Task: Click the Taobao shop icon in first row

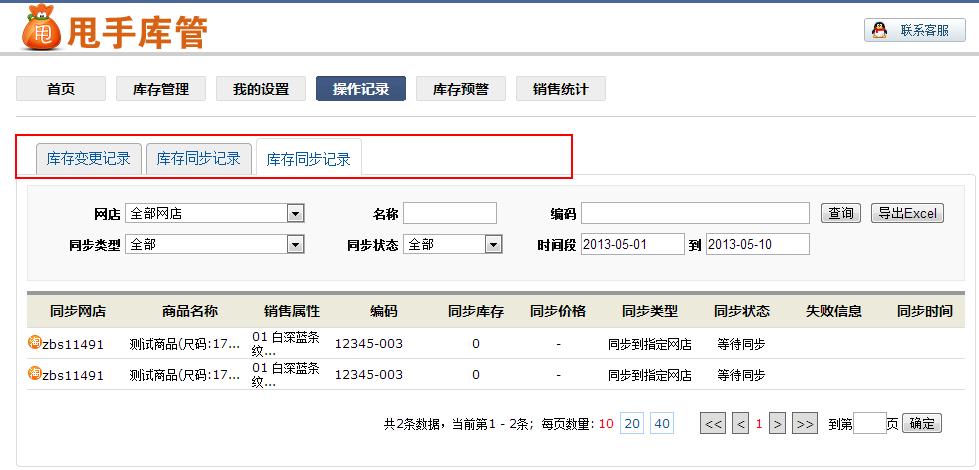Action: click(x=34, y=342)
